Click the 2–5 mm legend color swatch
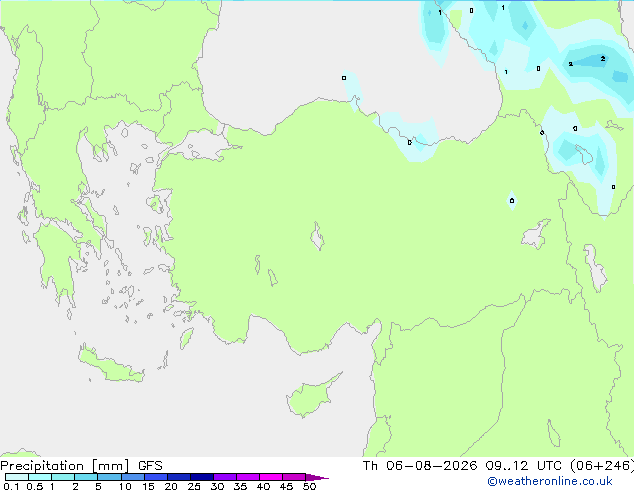The width and height of the screenshot is (634, 490). (86, 477)
